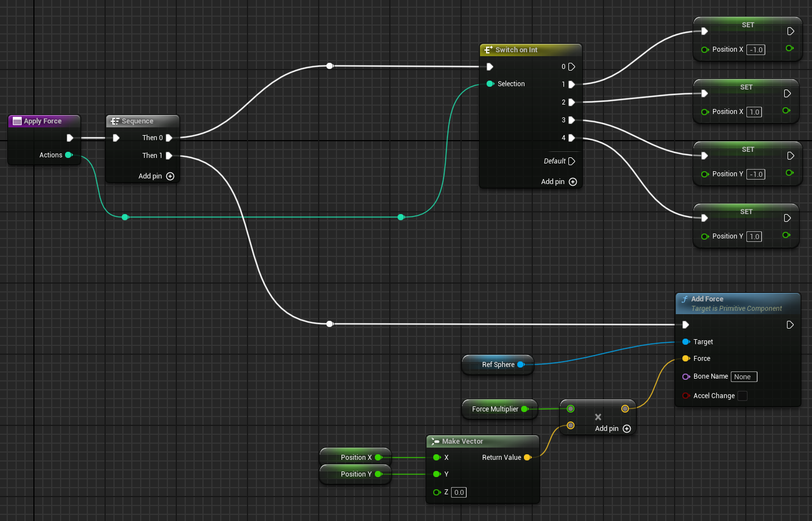This screenshot has height=521, width=812.
Task: Click the execution input pin of SET Position Y 1.0
Action: (x=705, y=218)
